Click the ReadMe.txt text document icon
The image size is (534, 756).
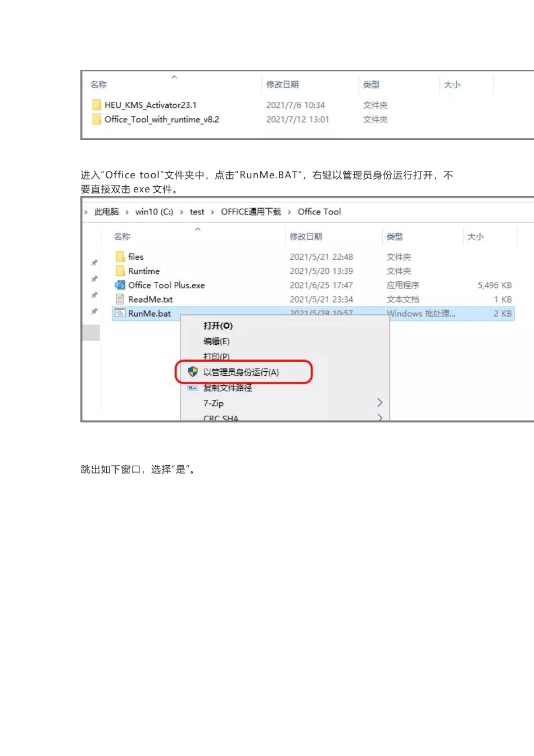119,299
